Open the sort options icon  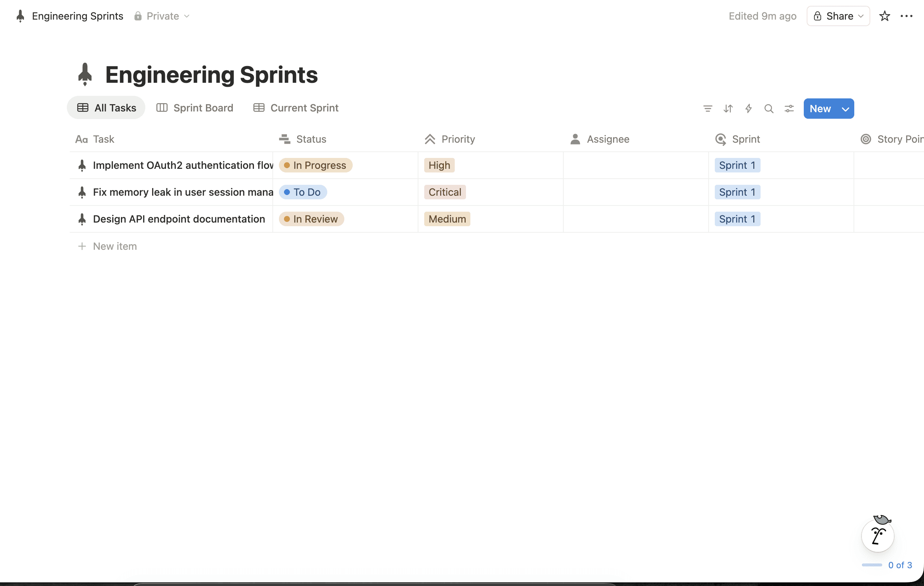[x=728, y=109]
